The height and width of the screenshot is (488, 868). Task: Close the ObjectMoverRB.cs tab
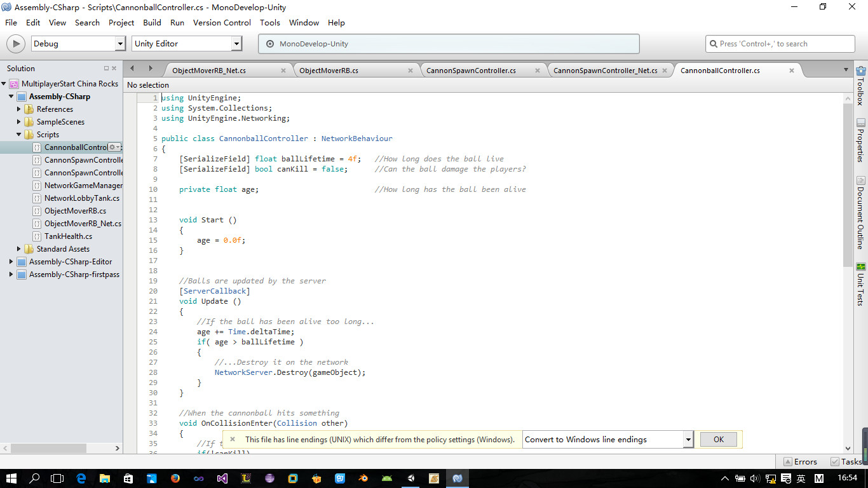[410, 71]
